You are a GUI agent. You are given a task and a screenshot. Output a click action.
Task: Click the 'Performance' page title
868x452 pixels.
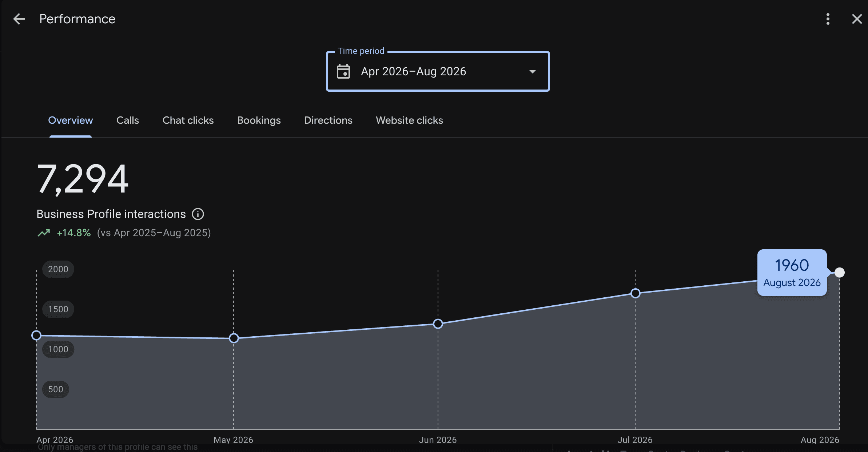pos(77,19)
